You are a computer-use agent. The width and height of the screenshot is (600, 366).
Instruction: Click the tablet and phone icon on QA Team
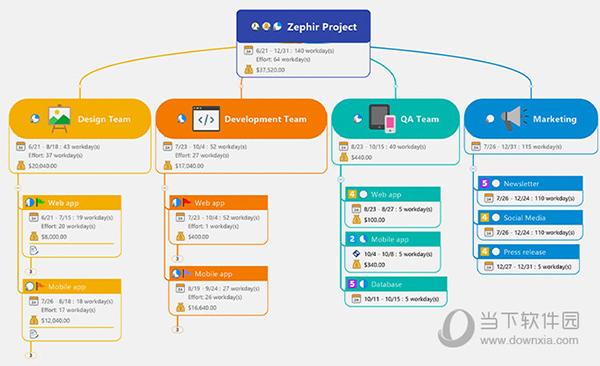[382, 119]
